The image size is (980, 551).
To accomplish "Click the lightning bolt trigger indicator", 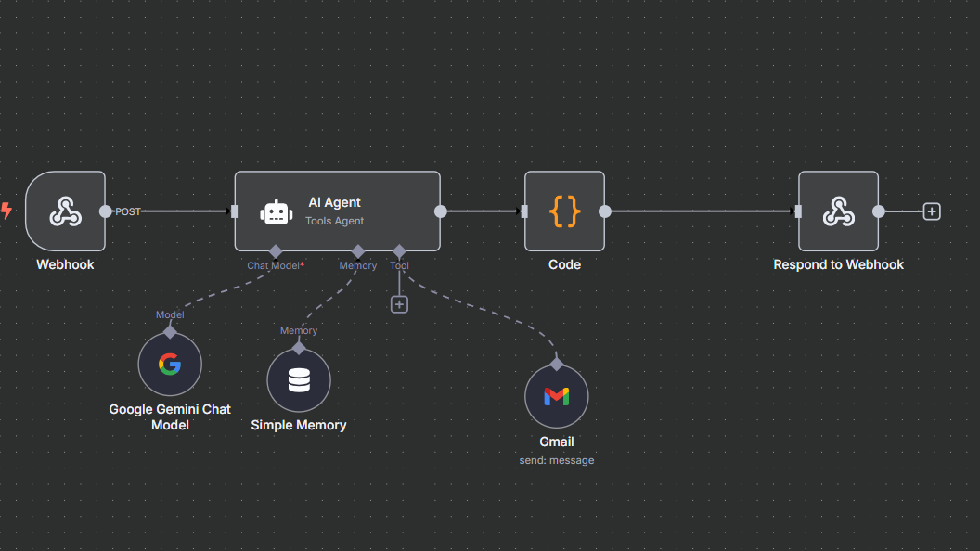I will click(6, 211).
